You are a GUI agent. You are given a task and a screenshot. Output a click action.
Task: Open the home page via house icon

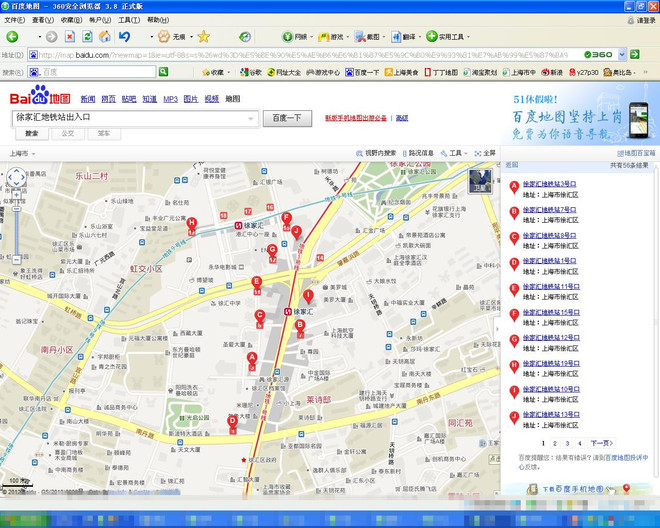pyautogui.click(x=105, y=37)
